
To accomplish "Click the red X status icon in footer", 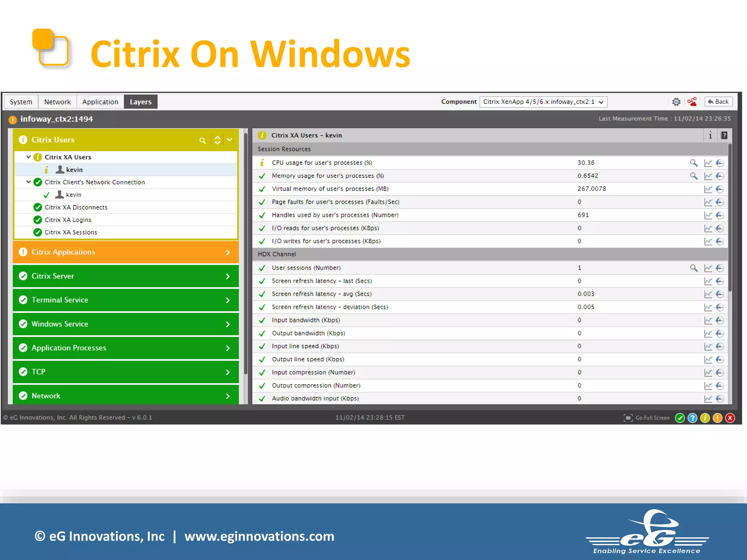I will (730, 418).
